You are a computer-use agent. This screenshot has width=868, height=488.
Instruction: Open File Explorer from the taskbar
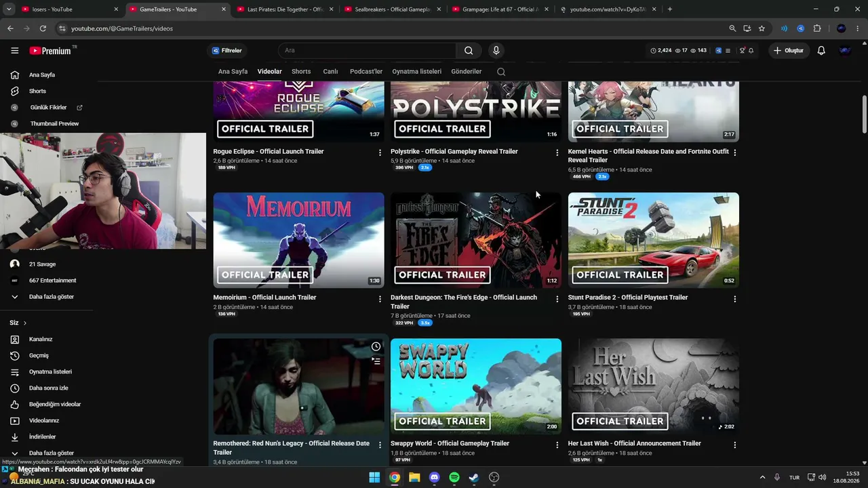click(414, 477)
